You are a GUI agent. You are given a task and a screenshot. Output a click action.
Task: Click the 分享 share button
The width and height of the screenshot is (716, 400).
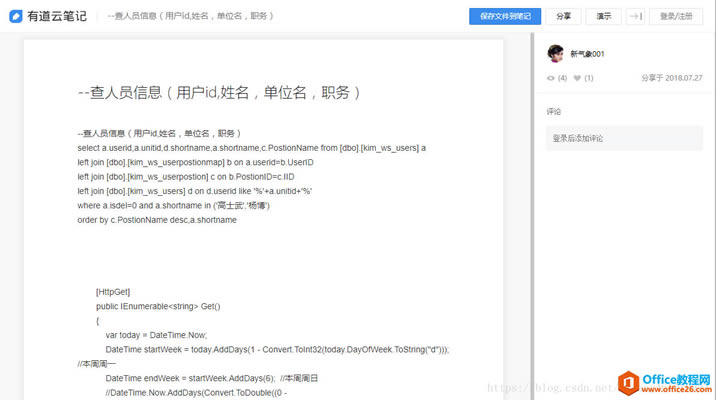tap(564, 16)
